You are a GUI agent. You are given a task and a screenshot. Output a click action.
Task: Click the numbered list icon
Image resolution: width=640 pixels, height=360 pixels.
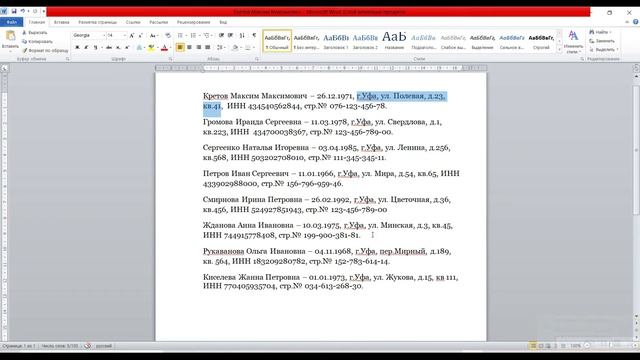point(193,36)
